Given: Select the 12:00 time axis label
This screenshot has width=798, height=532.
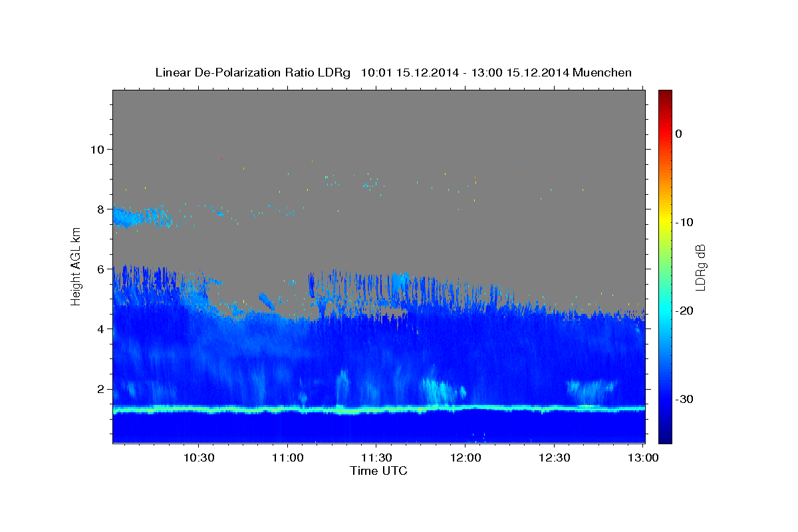Looking at the screenshot, I should pos(465,458).
